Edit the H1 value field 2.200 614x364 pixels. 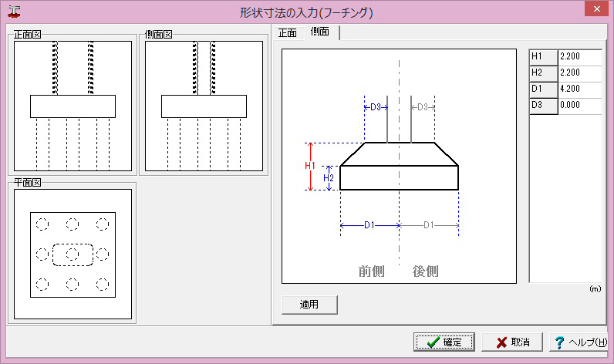tap(579, 57)
